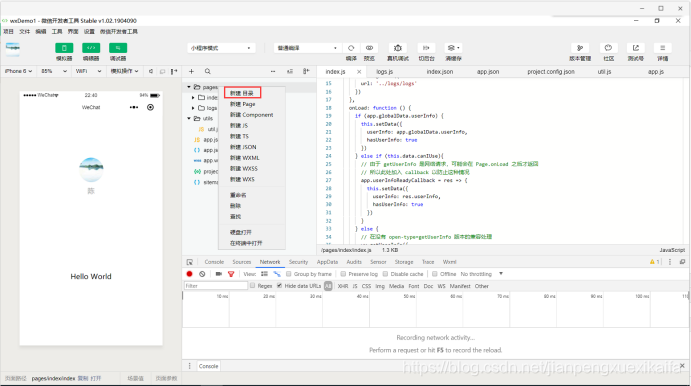691x386 pixels.
Task: Open version management (版本管理) icon
Action: [x=580, y=48]
